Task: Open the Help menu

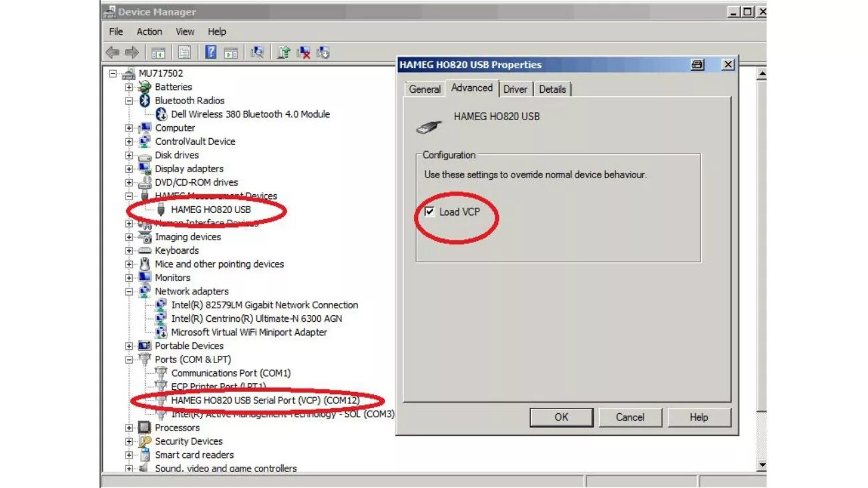Action: click(x=217, y=31)
